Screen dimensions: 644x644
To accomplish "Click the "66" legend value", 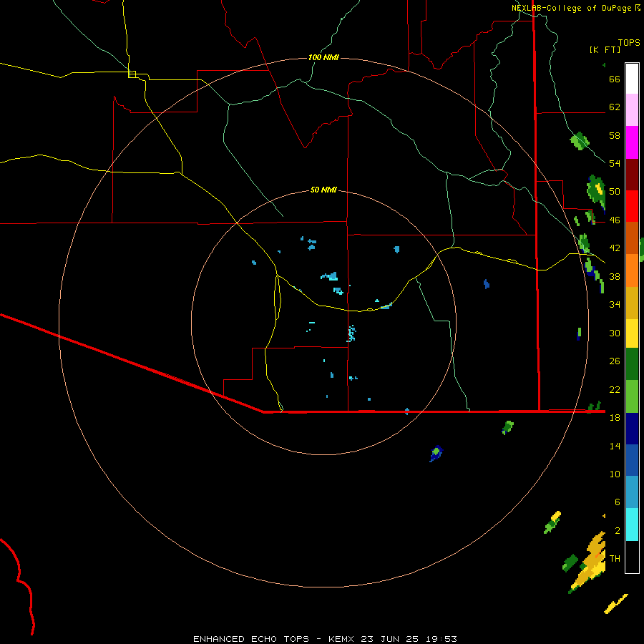I will tap(615, 79).
